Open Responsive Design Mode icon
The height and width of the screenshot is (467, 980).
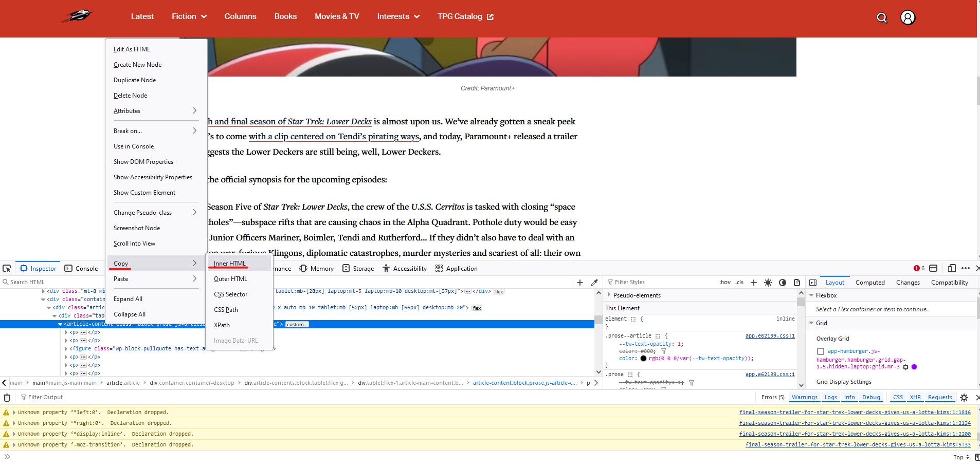[x=952, y=268]
